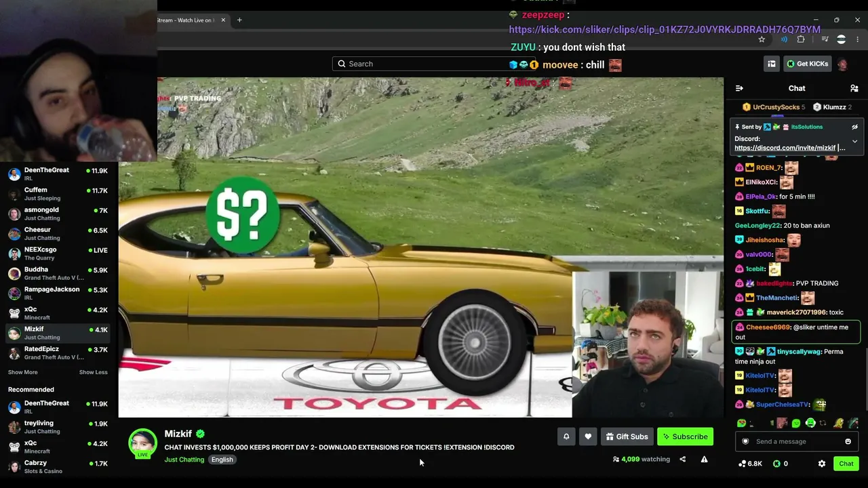Collapse the list with Show Less

pos(94,372)
